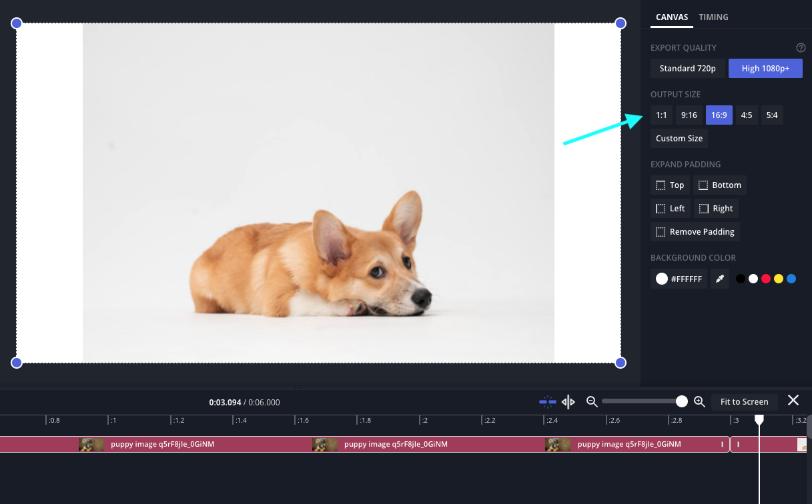The image size is (812, 504).
Task: Open the #FFFFFF background color picker
Action: pyautogui.click(x=679, y=279)
